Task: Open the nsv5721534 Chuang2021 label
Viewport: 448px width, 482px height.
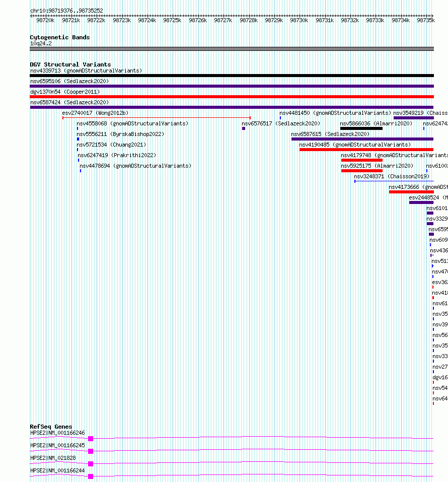Action: pyautogui.click(x=111, y=145)
